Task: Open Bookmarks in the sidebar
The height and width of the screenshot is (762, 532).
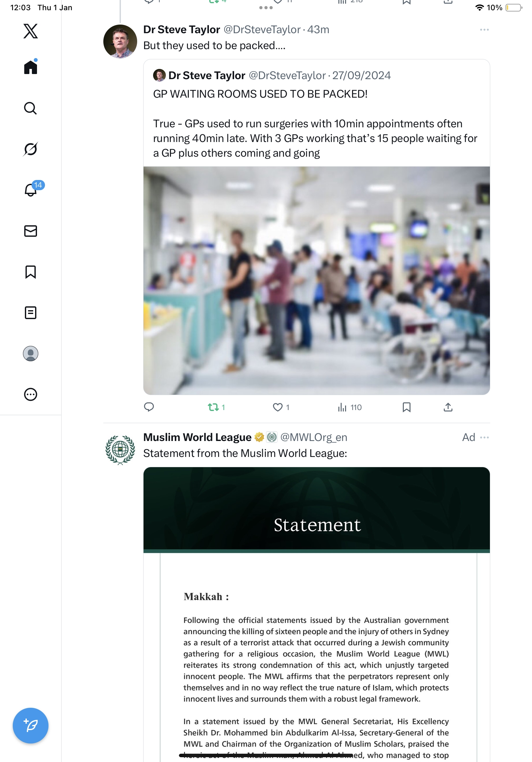Action: [x=31, y=272]
